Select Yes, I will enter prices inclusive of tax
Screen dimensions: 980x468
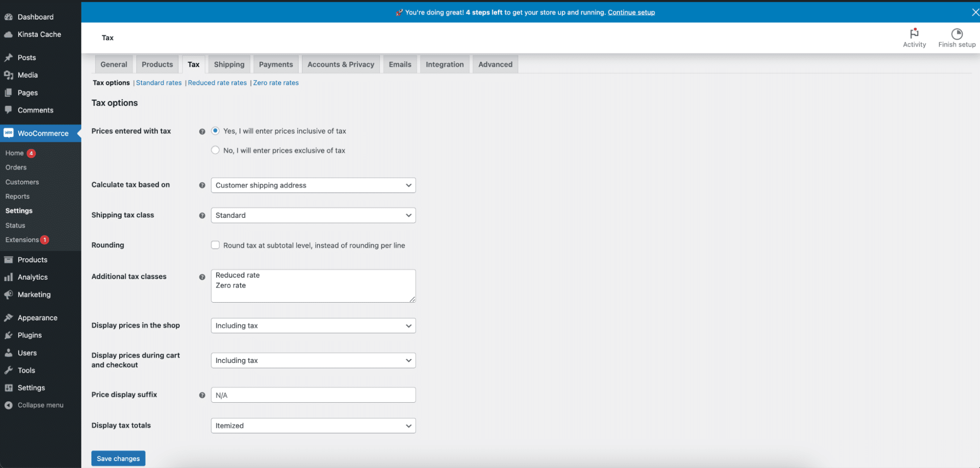(x=215, y=130)
